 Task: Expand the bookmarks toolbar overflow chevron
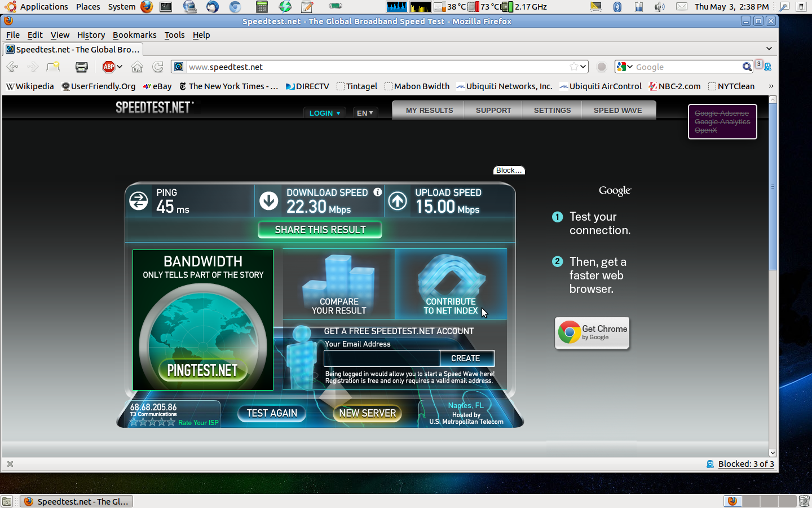(x=771, y=86)
